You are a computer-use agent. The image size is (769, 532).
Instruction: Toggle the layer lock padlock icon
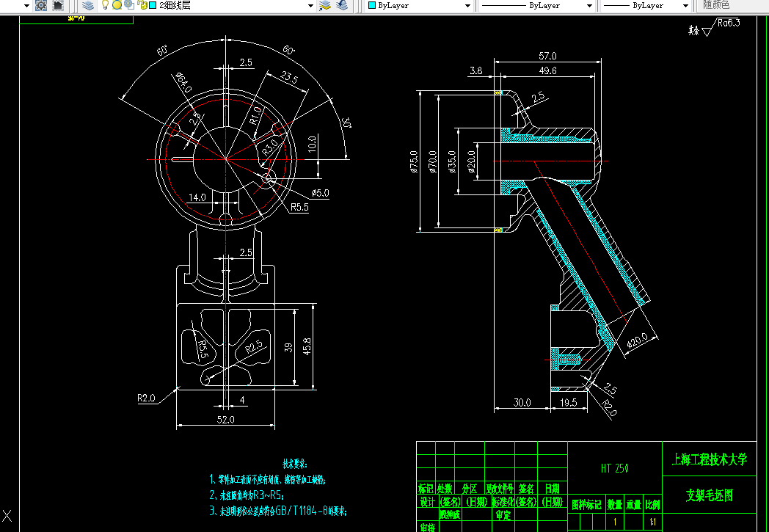[142, 5]
